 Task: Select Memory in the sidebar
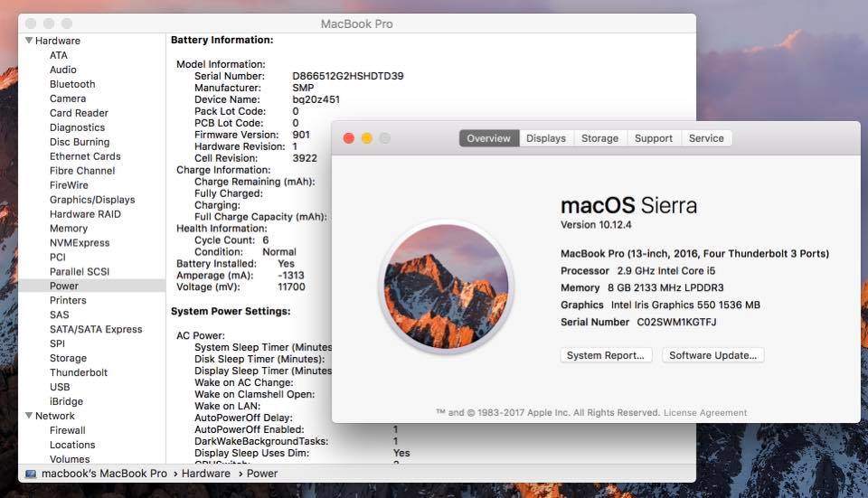[x=69, y=228]
